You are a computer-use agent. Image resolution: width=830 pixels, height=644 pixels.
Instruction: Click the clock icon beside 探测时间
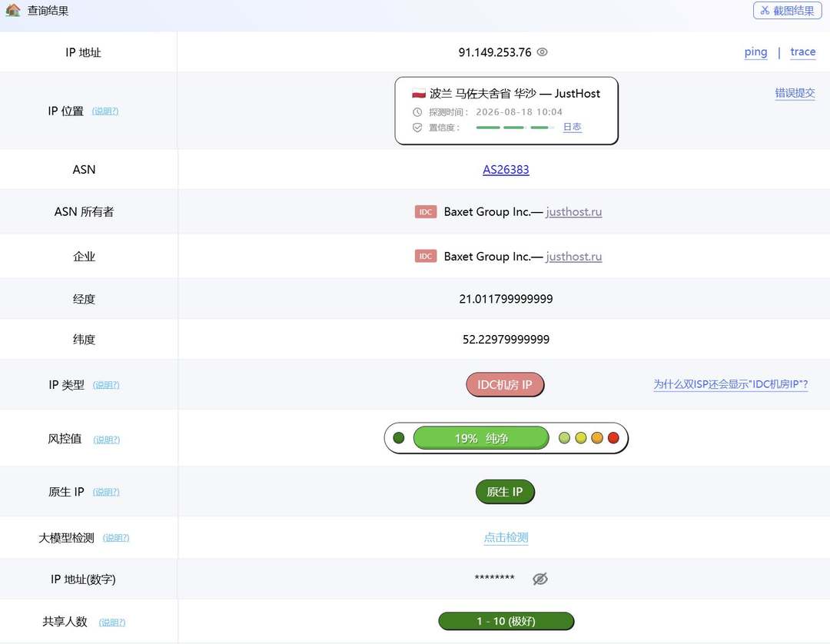point(417,112)
